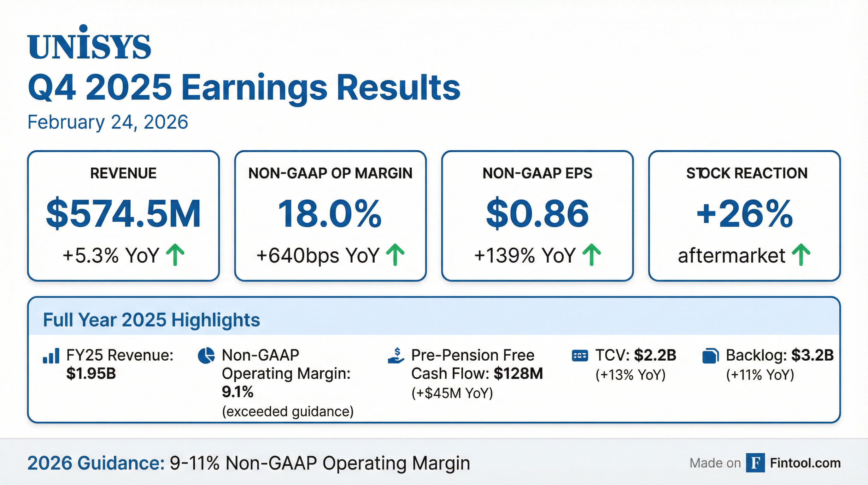Click the green arrow next to aftermarket
Image resolution: width=868 pixels, height=485 pixels.
click(802, 255)
